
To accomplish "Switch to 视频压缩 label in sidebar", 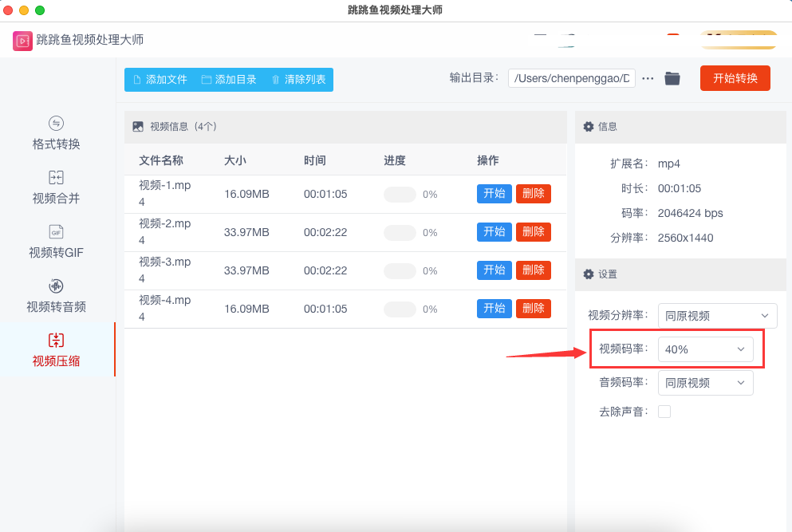I will click(x=56, y=361).
